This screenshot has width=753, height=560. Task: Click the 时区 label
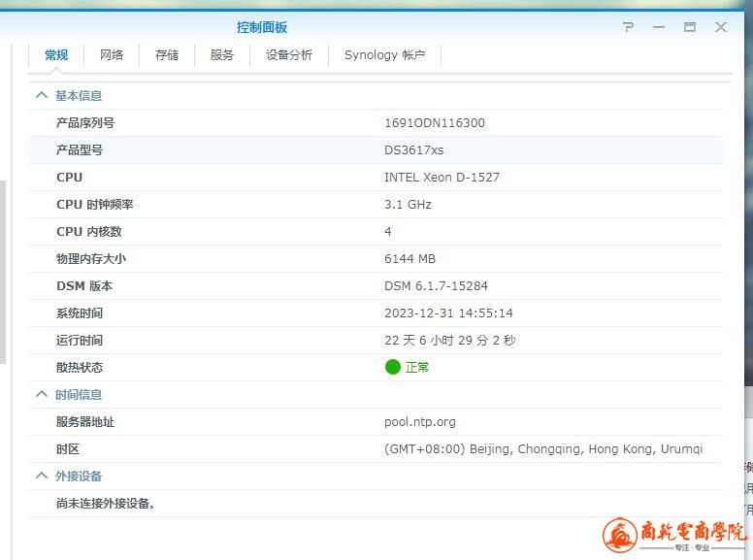[68, 449]
